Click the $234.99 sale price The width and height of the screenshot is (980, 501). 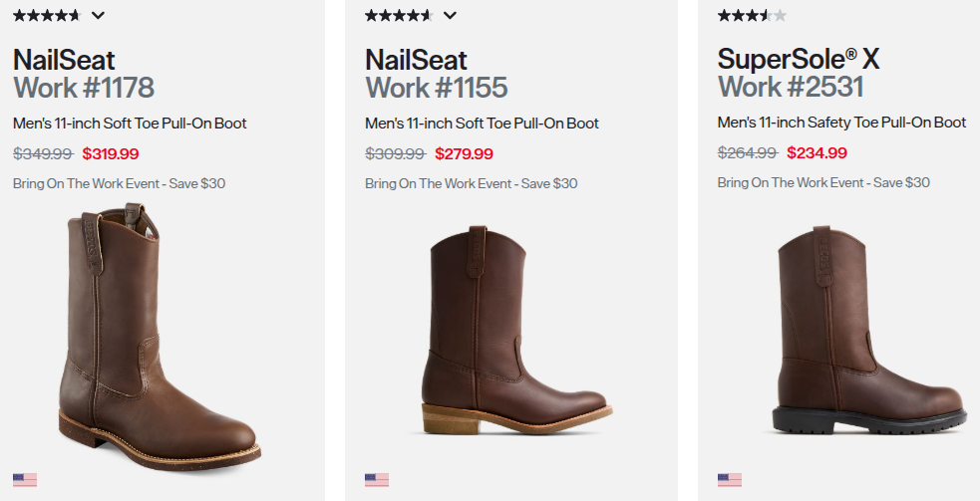pos(817,153)
